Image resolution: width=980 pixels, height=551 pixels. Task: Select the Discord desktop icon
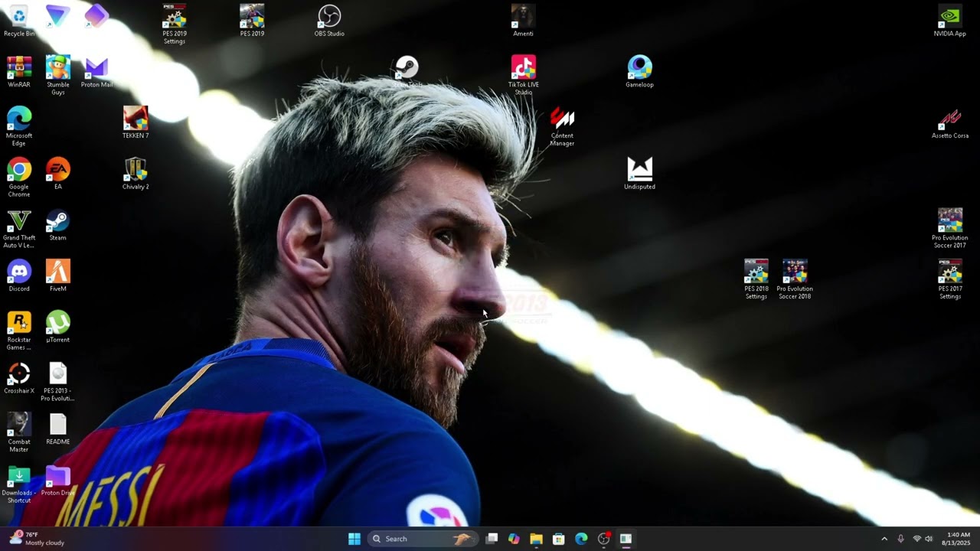pos(19,276)
